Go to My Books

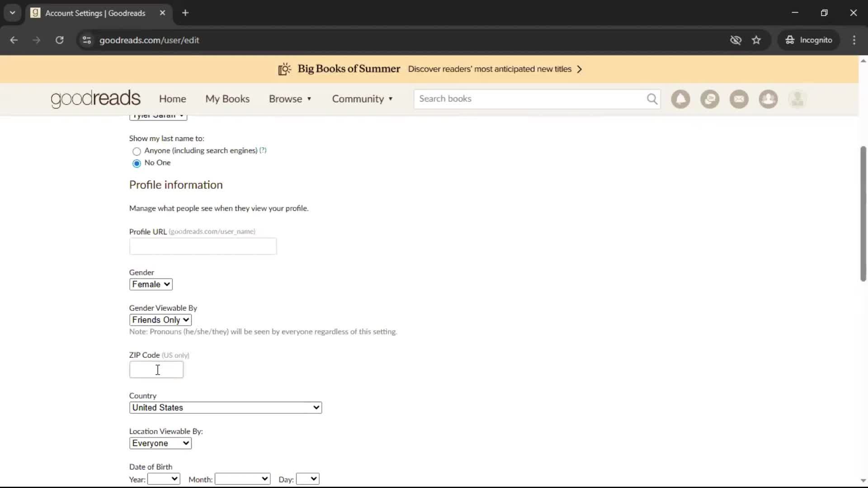pyautogui.click(x=227, y=99)
